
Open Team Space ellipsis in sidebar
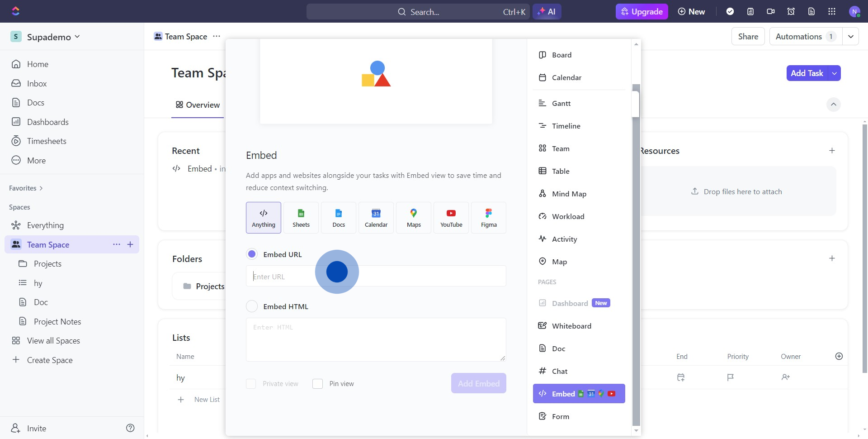[117, 244]
